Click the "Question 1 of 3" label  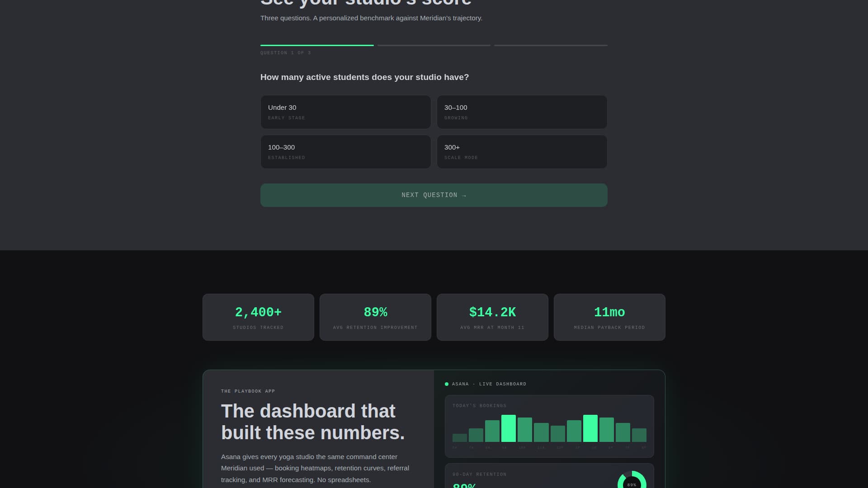click(286, 53)
